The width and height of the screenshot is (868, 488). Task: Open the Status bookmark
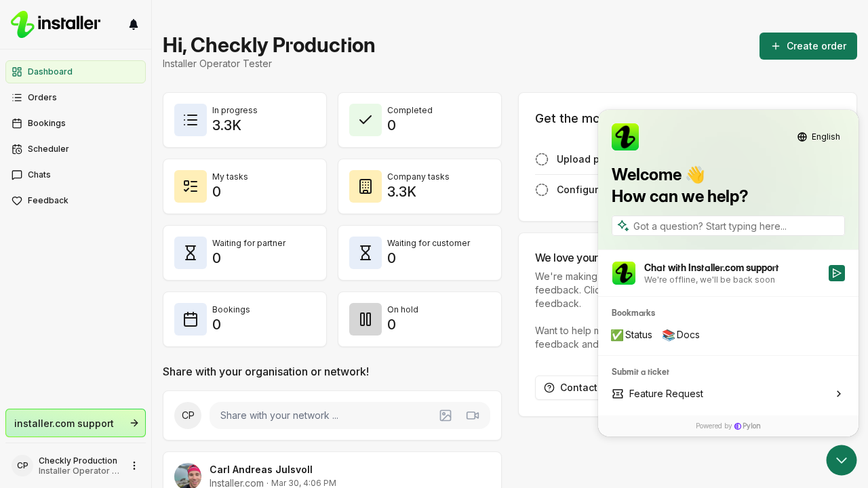click(x=631, y=335)
